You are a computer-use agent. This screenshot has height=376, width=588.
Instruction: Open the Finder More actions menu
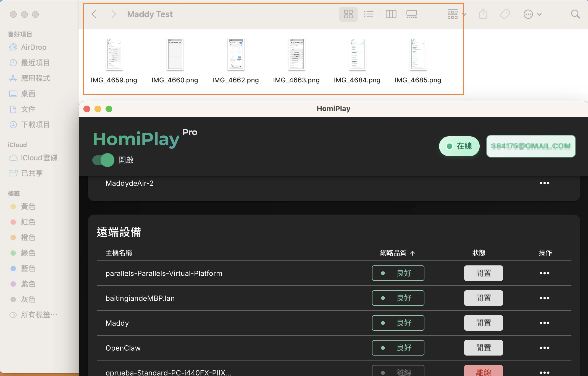click(532, 14)
